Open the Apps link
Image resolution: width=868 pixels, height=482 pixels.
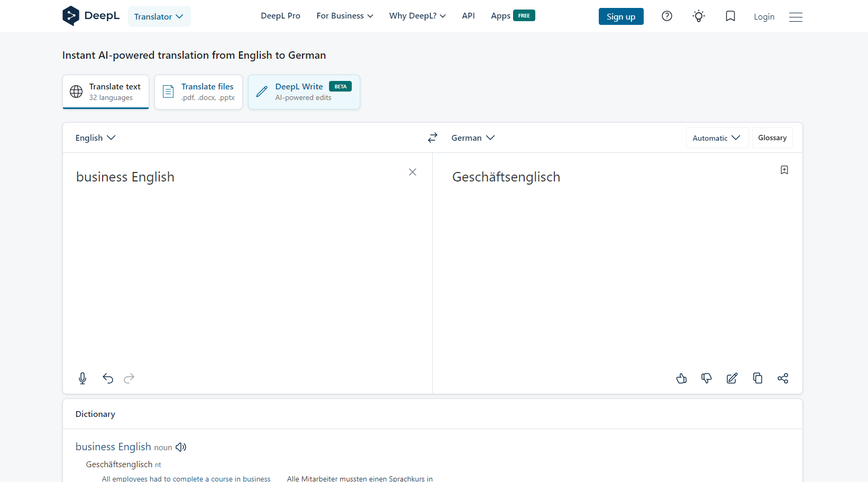[x=513, y=16]
